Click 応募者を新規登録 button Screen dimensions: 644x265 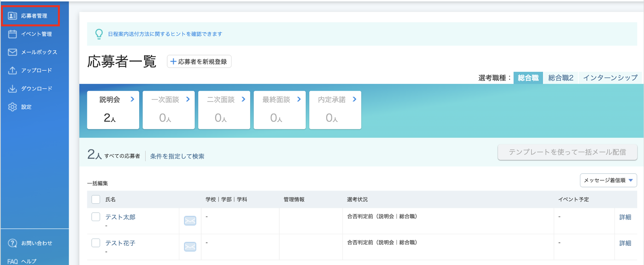coord(199,62)
